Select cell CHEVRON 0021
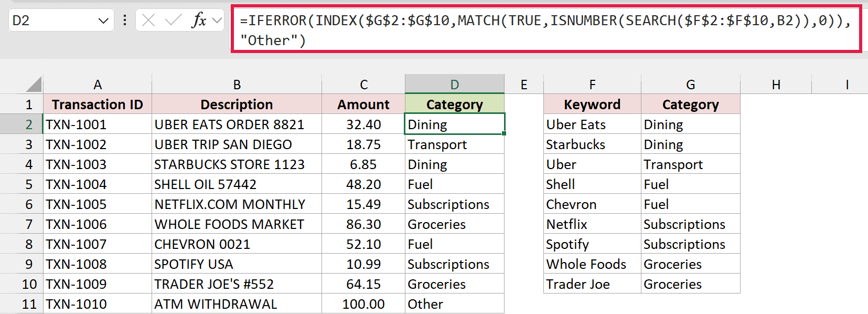 pos(237,244)
